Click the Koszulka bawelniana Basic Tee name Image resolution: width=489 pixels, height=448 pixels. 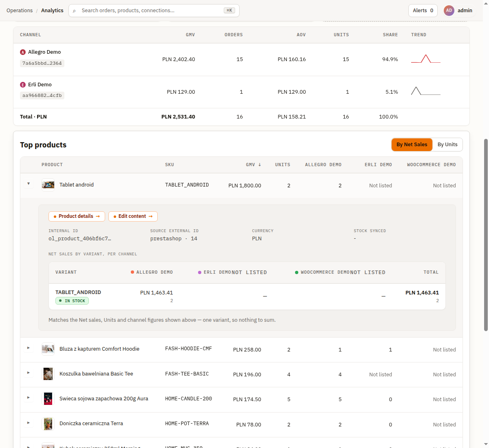coord(96,374)
